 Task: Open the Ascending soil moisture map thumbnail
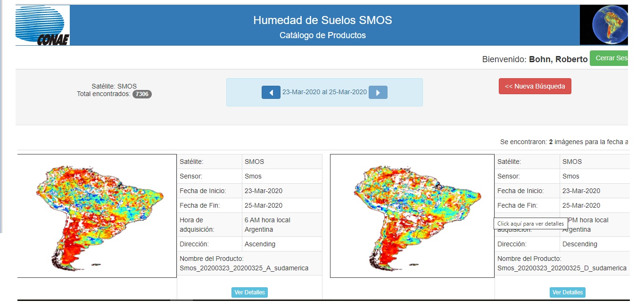97,216
